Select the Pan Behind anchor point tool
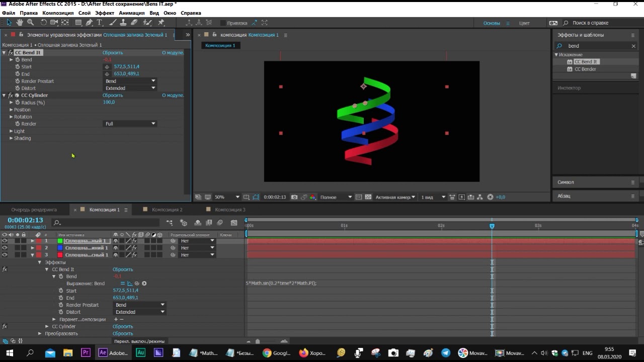Image resolution: width=644 pixels, height=362 pixels. [65, 23]
